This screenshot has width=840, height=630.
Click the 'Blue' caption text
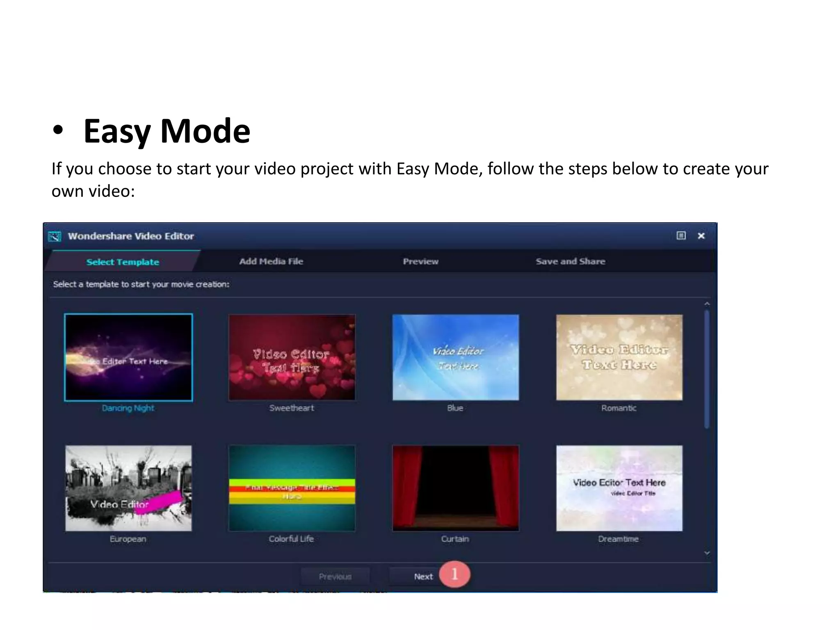[x=455, y=408]
